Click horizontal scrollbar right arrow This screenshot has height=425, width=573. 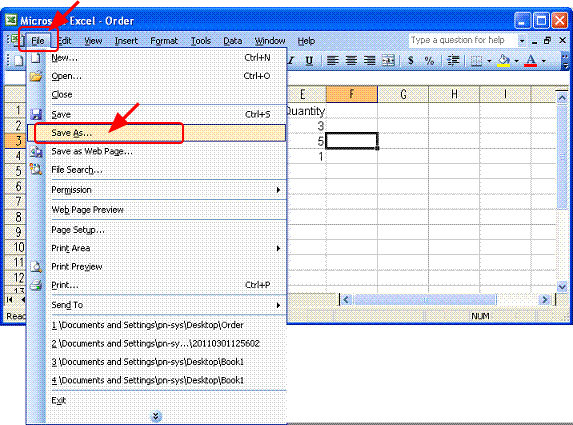pos(544,300)
